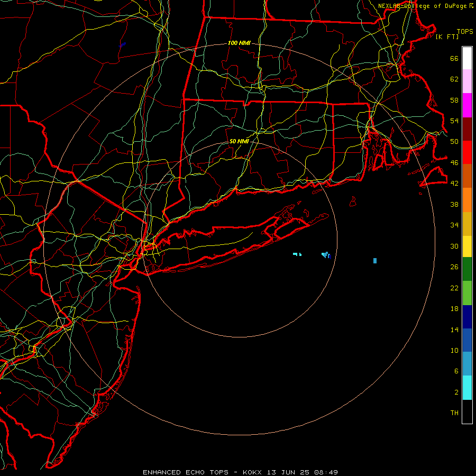This screenshot has height=476, width=476.
Task: Click the 38 legend value label
Action: [x=454, y=204]
